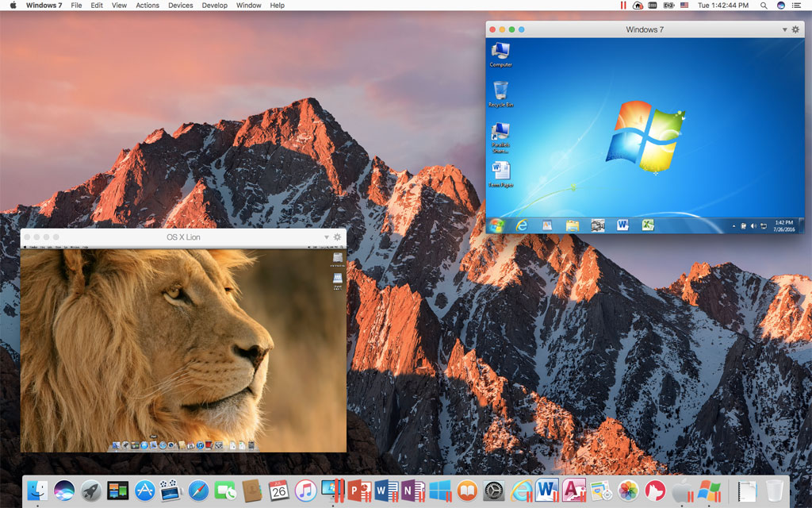Open the Windows 7 Start menu
The width and height of the screenshot is (812, 508).
(x=497, y=225)
